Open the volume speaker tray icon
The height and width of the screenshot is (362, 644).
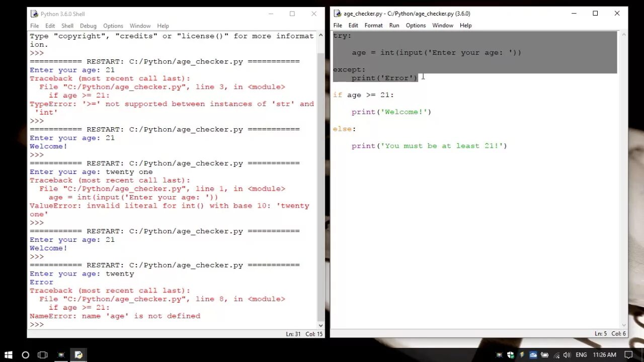pos(567,354)
